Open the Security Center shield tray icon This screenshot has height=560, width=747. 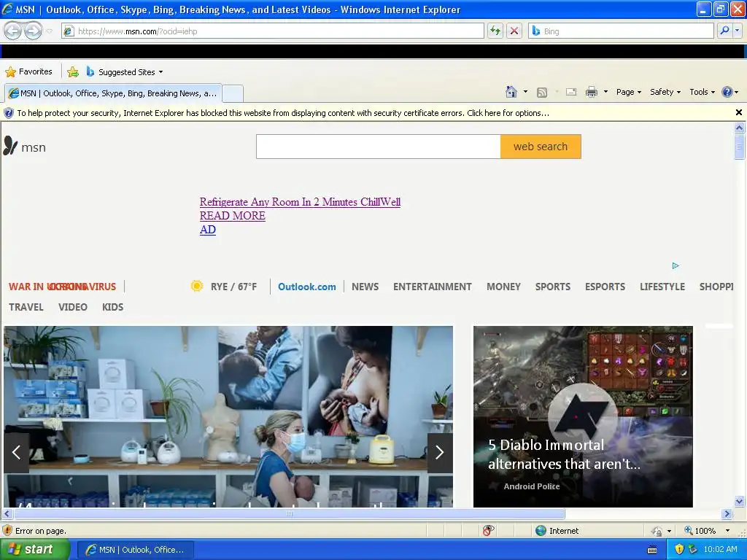(x=679, y=550)
